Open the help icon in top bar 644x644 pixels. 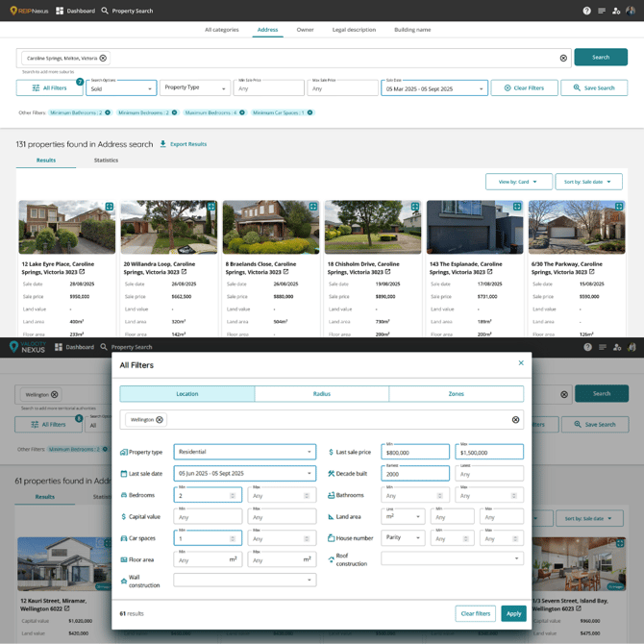pyautogui.click(x=586, y=11)
